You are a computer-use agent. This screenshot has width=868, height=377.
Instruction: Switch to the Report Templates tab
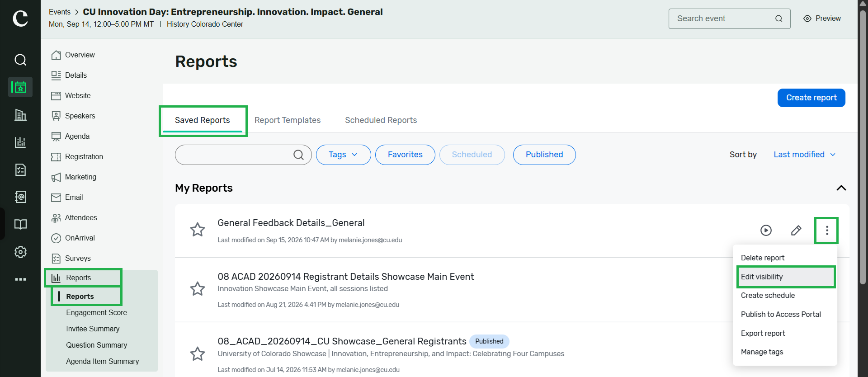[288, 120]
